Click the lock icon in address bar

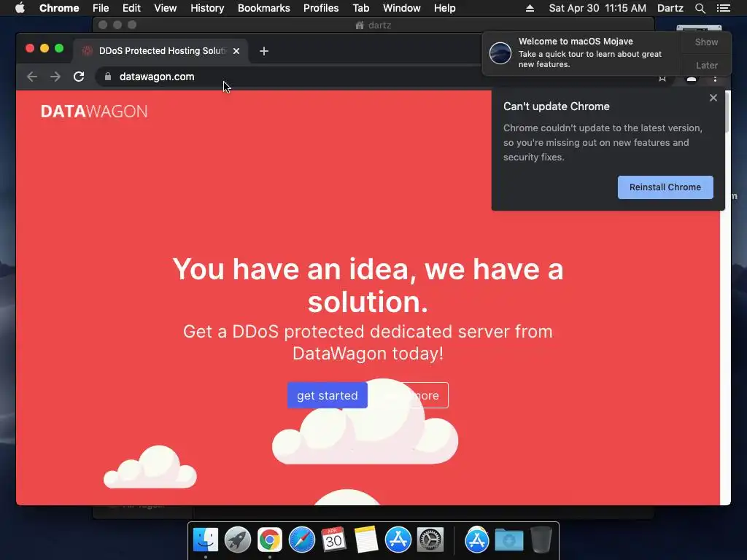tap(108, 77)
